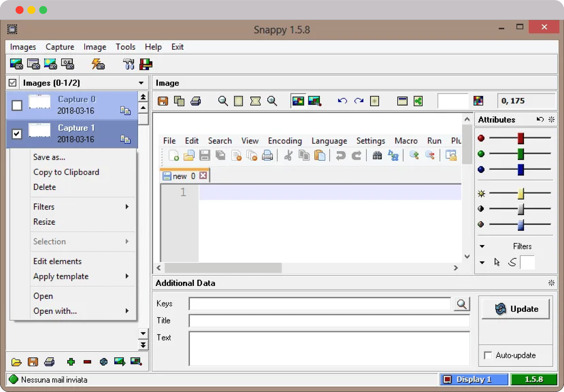Uncheck the Capture 1 checkbox
The height and width of the screenshot is (392, 564).
[17, 134]
